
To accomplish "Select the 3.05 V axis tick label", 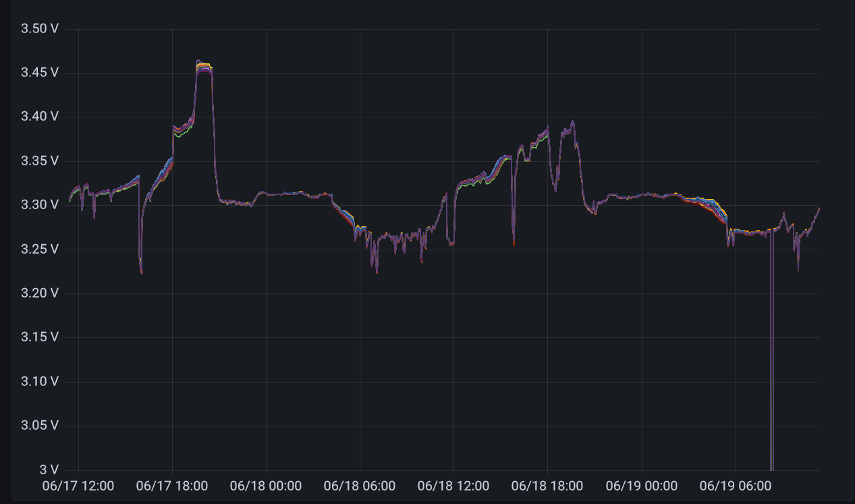I will tap(40, 425).
